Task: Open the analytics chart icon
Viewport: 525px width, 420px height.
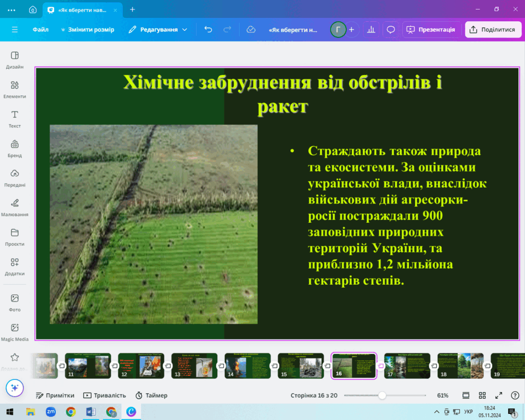Action: click(371, 30)
